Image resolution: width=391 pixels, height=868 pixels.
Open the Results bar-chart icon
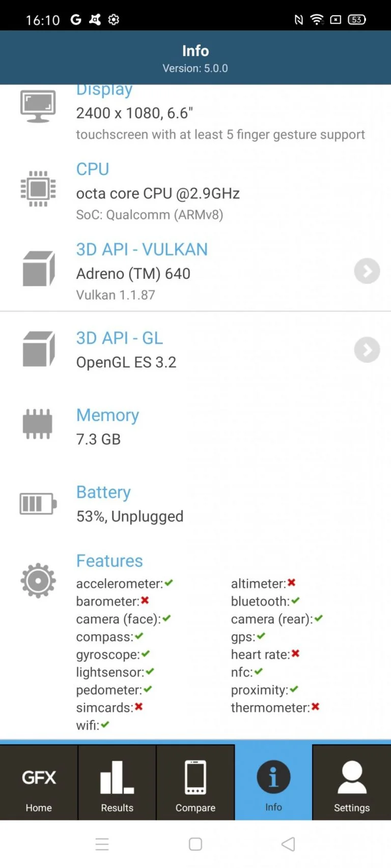click(x=117, y=776)
